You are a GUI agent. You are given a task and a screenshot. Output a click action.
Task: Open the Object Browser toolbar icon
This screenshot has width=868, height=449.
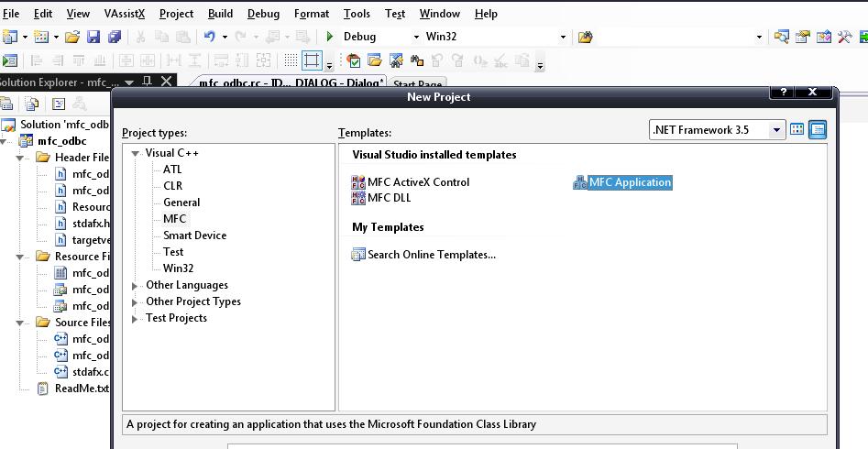pos(824,37)
